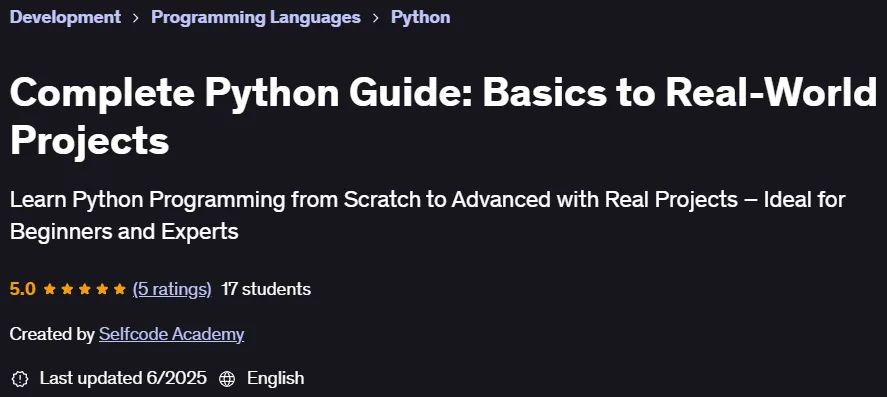This screenshot has height=397, width=887.
Task: Click the course subtitle description
Action: (428, 215)
